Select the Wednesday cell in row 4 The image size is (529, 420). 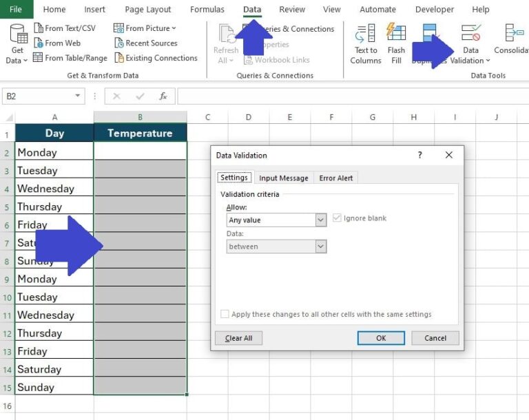(x=54, y=188)
